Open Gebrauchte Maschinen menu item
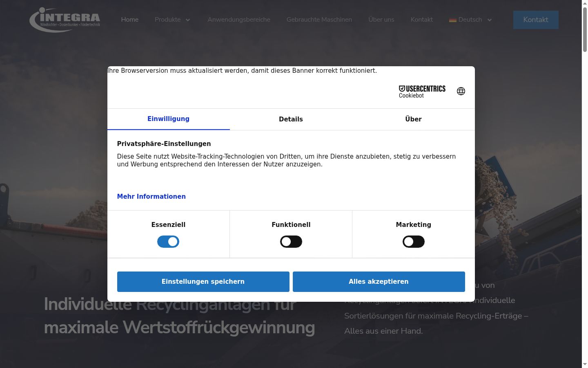 click(x=319, y=20)
